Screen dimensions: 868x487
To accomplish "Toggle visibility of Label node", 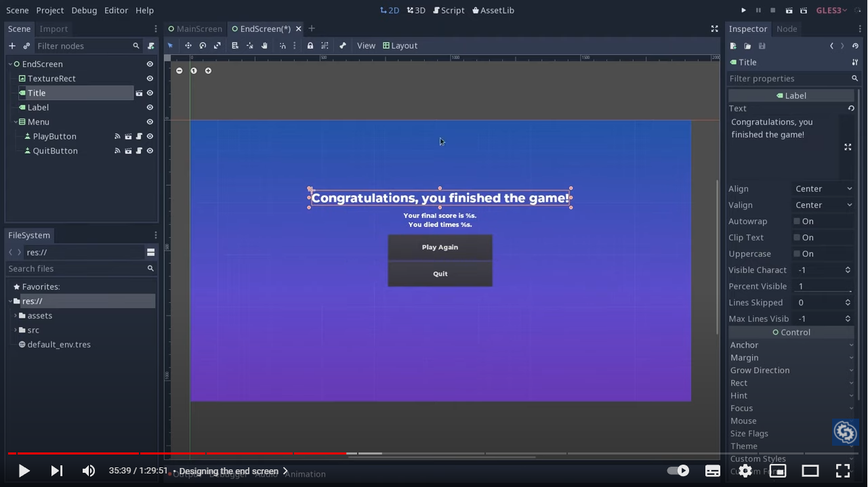I will (150, 107).
